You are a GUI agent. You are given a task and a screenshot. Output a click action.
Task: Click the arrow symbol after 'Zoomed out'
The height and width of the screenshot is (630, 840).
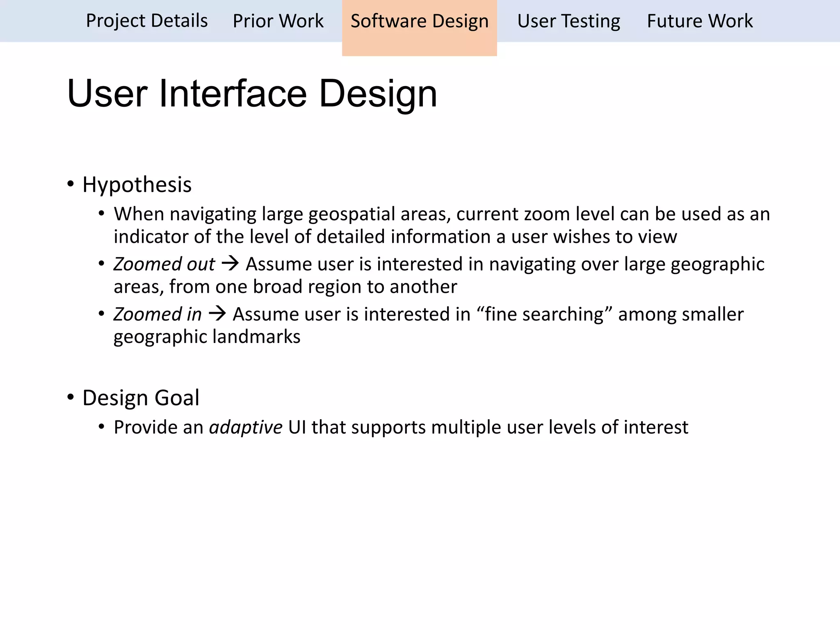click(x=230, y=263)
